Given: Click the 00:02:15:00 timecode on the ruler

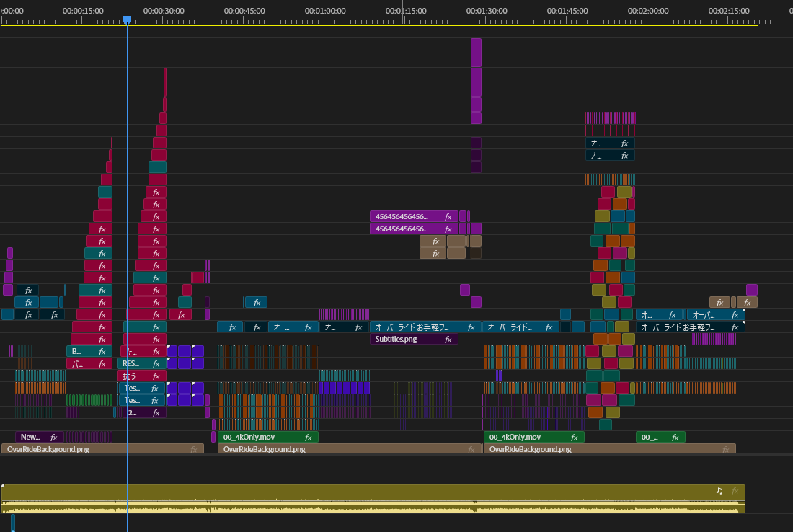Looking at the screenshot, I should pyautogui.click(x=729, y=11).
